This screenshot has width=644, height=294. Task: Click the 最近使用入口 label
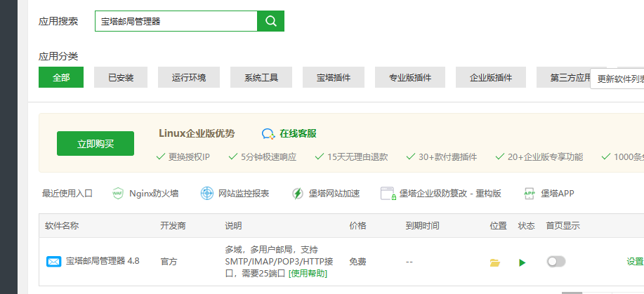67,194
